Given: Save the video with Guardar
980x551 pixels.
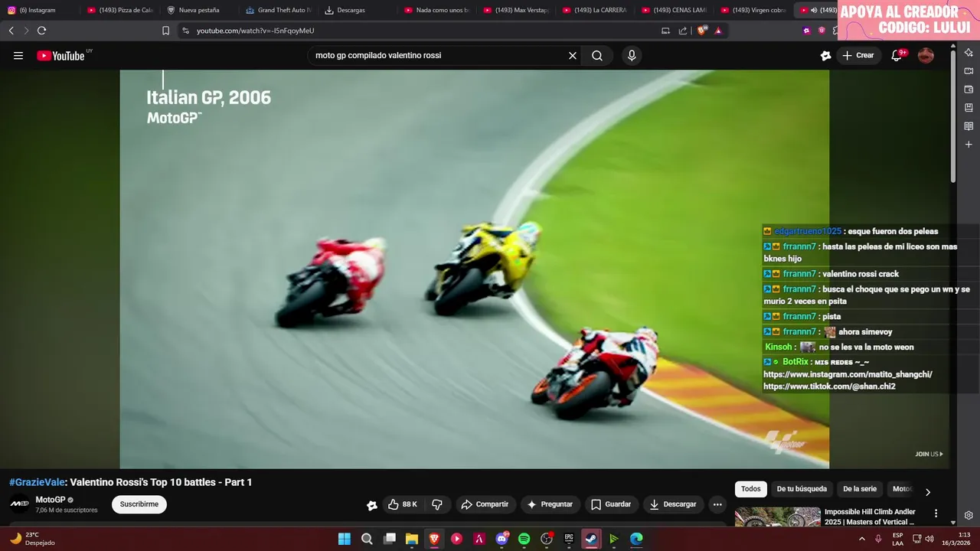Looking at the screenshot, I should click(x=611, y=504).
